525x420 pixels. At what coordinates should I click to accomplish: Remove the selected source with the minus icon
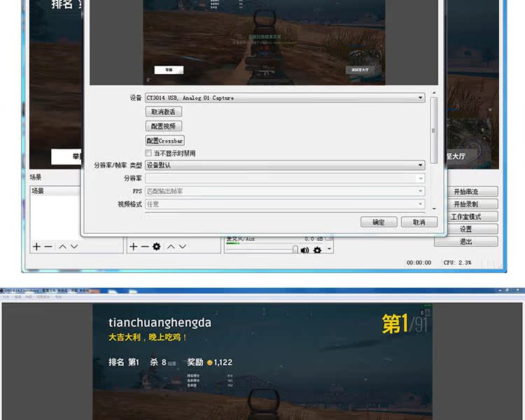click(x=145, y=247)
